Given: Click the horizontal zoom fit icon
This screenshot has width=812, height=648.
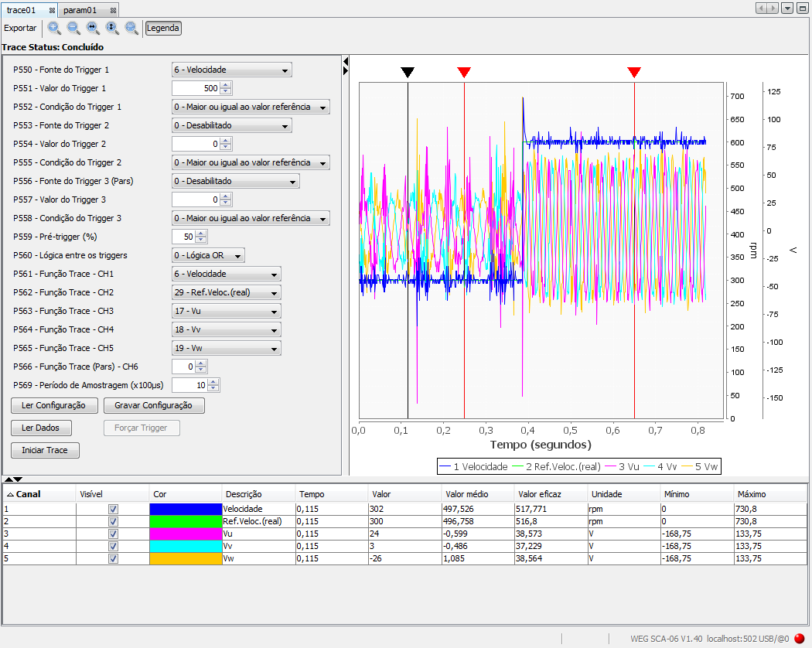Looking at the screenshot, I should 93,29.
